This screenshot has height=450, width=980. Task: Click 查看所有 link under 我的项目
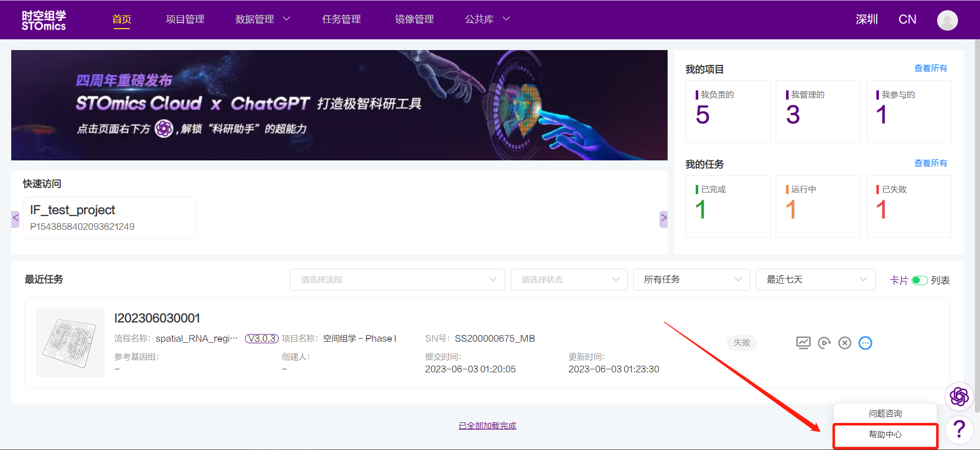pyautogui.click(x=930, y=68)
